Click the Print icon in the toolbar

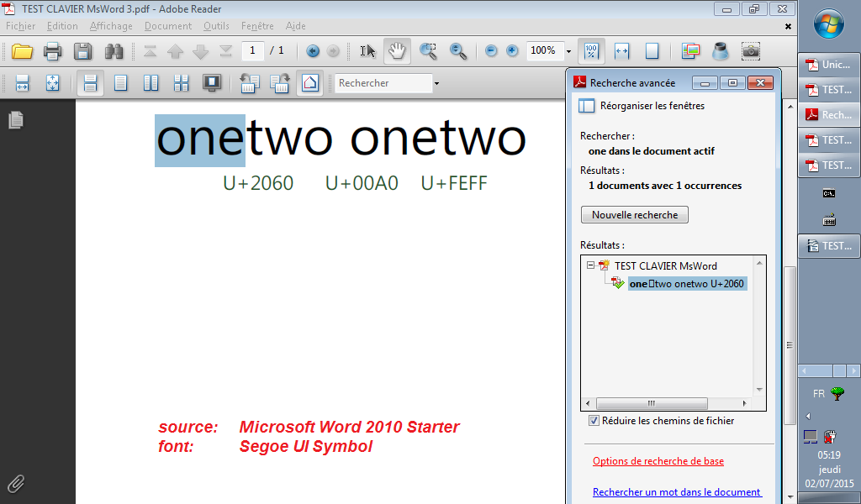point(52,51)
